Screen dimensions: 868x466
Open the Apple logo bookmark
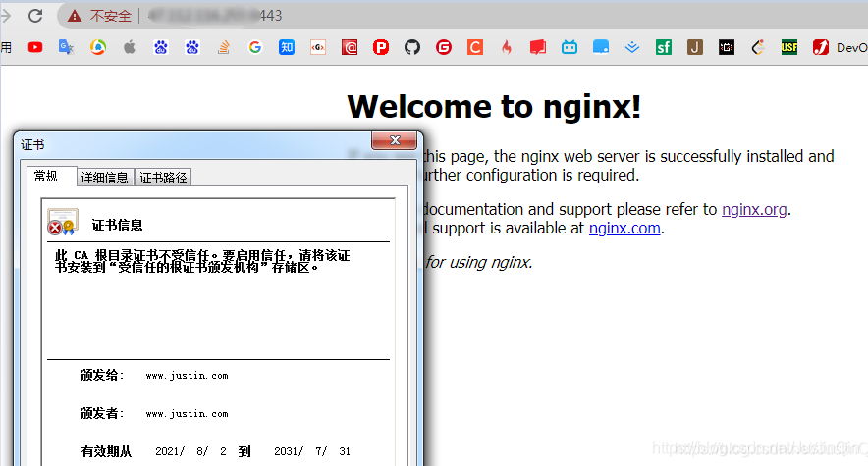[130, 47]
